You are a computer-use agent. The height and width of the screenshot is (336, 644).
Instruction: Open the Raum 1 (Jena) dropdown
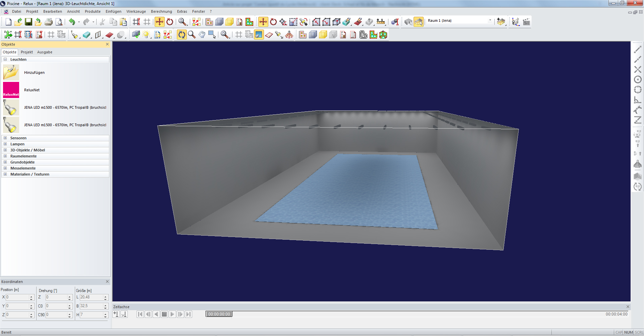(490, 21)
